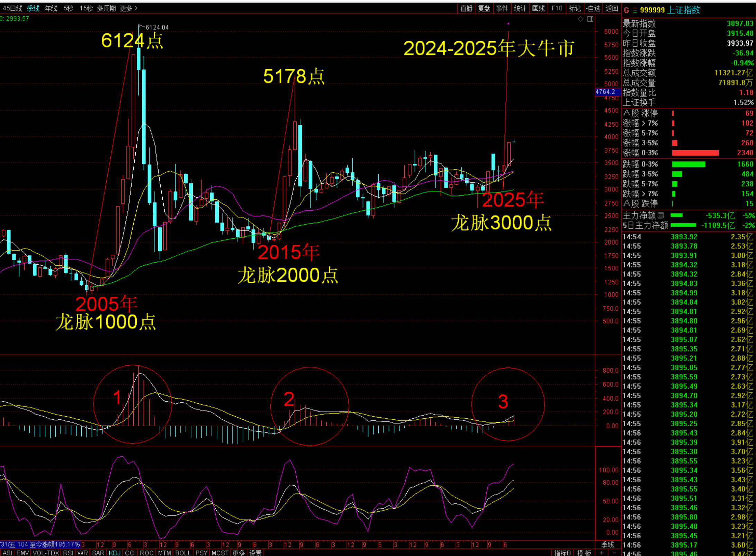This screenshot has width=756, height=556.
Task: Open the 画线 drawing tool
Action: tap(538, 8)
